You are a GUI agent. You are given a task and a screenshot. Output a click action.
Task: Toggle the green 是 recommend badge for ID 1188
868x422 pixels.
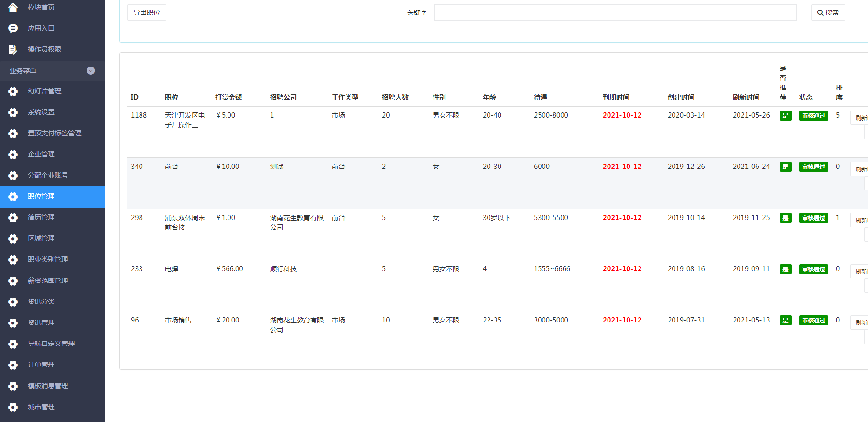pos(785,116)
